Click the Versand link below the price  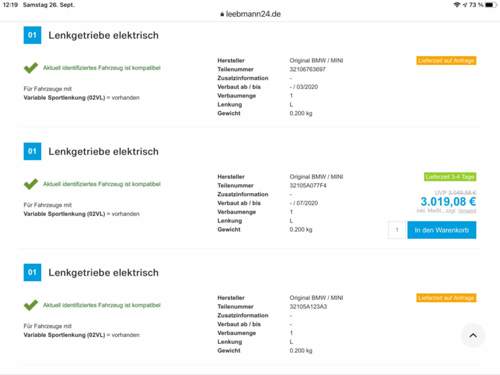coord(467,211)
